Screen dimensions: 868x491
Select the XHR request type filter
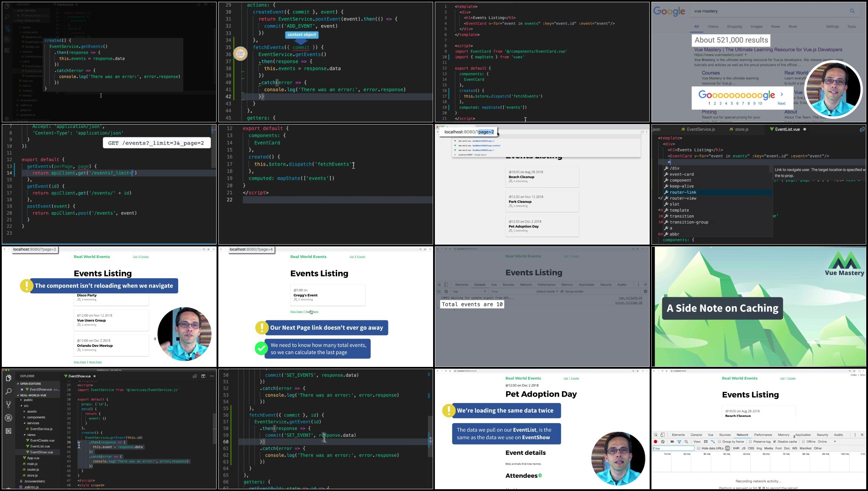[x=736, y=448]
